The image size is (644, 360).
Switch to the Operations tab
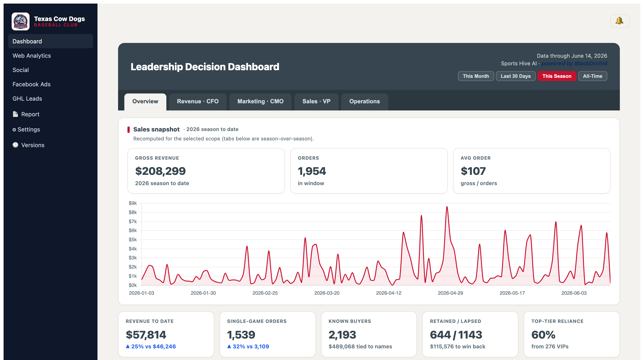364,102
